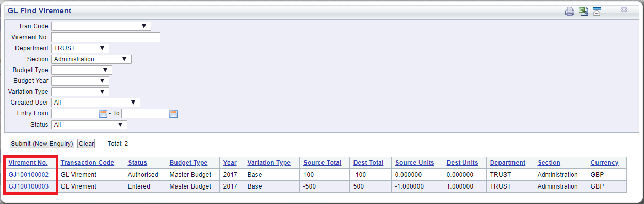Expand the Tran Code dropdown

point(101,26)
